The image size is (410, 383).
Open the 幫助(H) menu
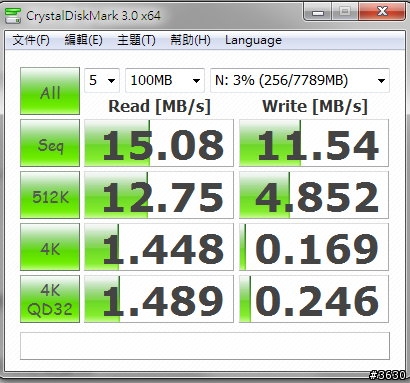click(x=190, y=40)
